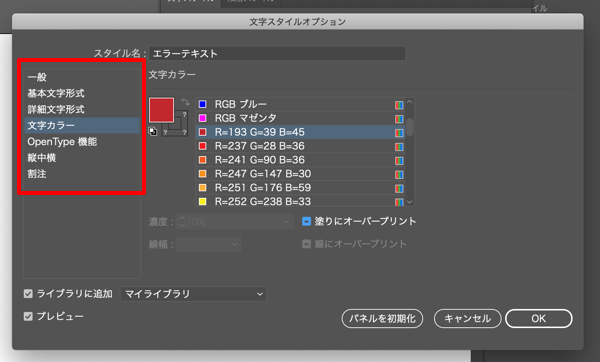Toggle 塗りにオーバープリント checkbox
The height and width of the screenshot is (362, 600).
tap(307, 221)
